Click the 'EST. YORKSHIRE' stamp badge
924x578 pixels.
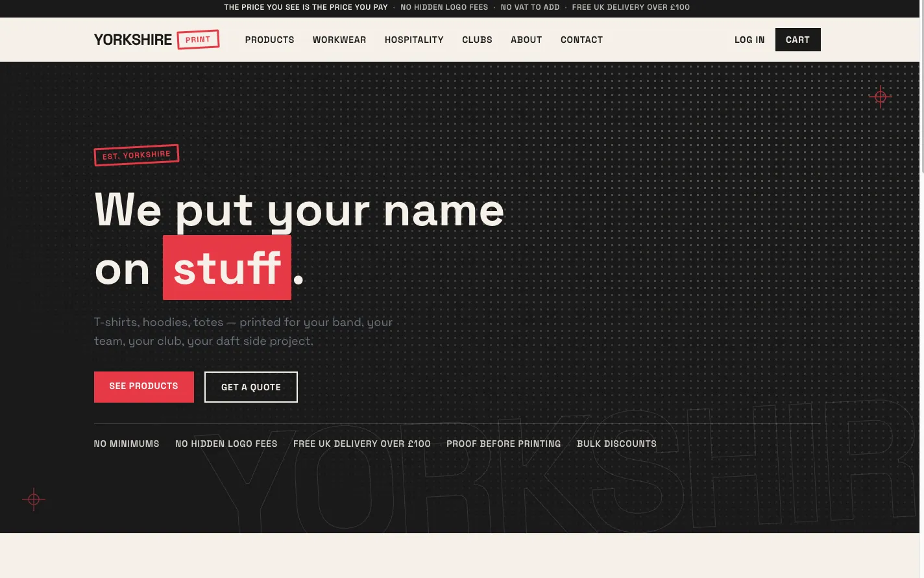click(x=136, y=155)
